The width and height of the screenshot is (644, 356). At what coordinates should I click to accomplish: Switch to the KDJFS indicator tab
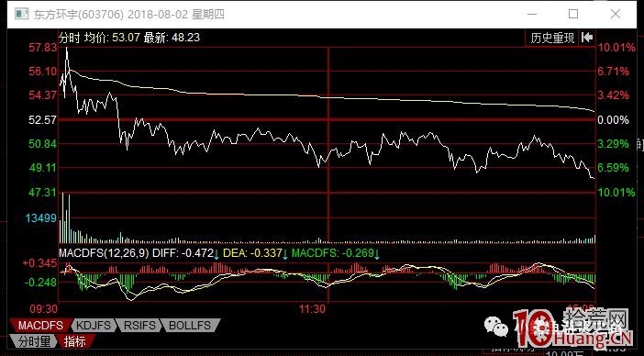pos(94,326)
